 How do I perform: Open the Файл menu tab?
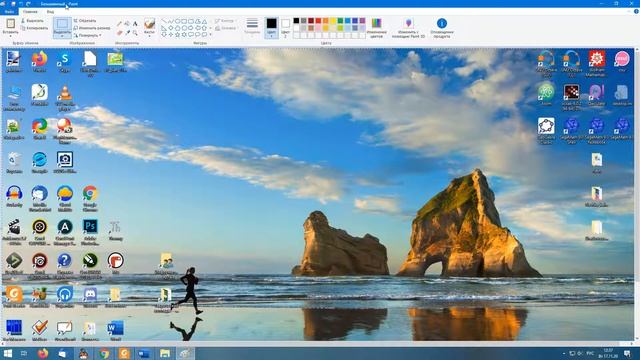[9, 11]
